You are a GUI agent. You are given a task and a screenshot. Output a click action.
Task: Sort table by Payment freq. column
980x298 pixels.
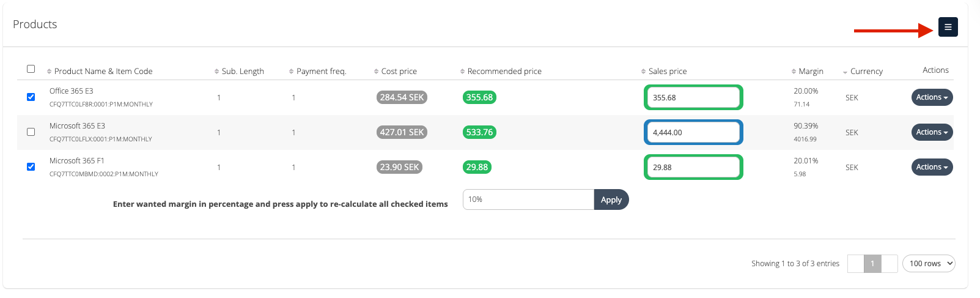click(x=321, y=72)
